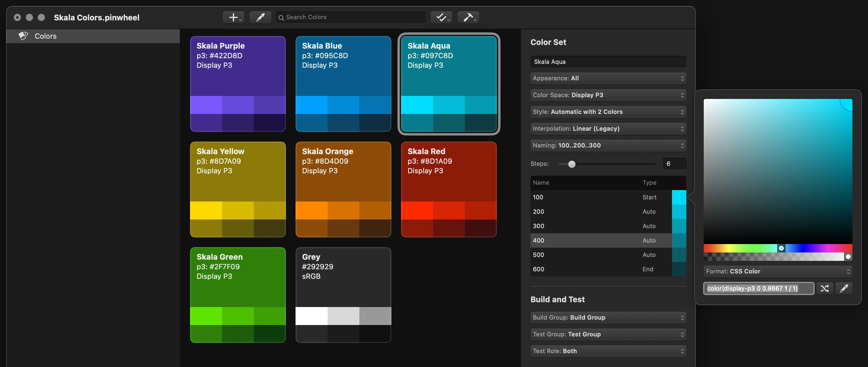The height and width of the screenshot is (367, 868).
Task: Open the Style: Automatic with 2 Colors dropdown
Action: point(608,112)
